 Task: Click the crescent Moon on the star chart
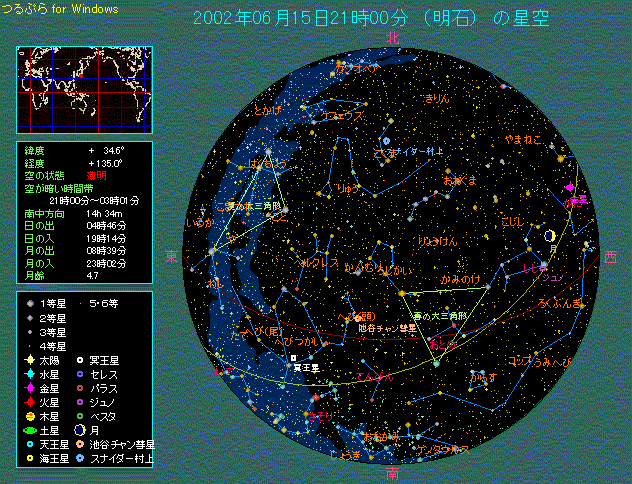[x=550, y=236]
